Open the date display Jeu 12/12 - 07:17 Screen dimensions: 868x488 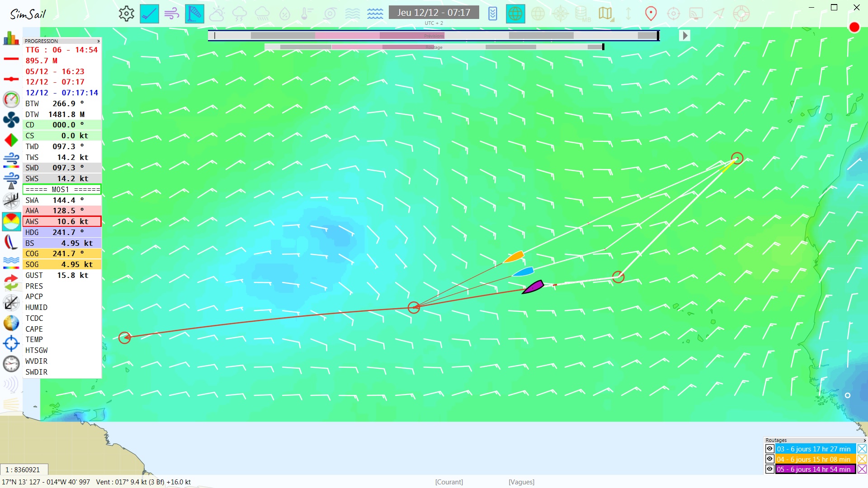(433, 13)
